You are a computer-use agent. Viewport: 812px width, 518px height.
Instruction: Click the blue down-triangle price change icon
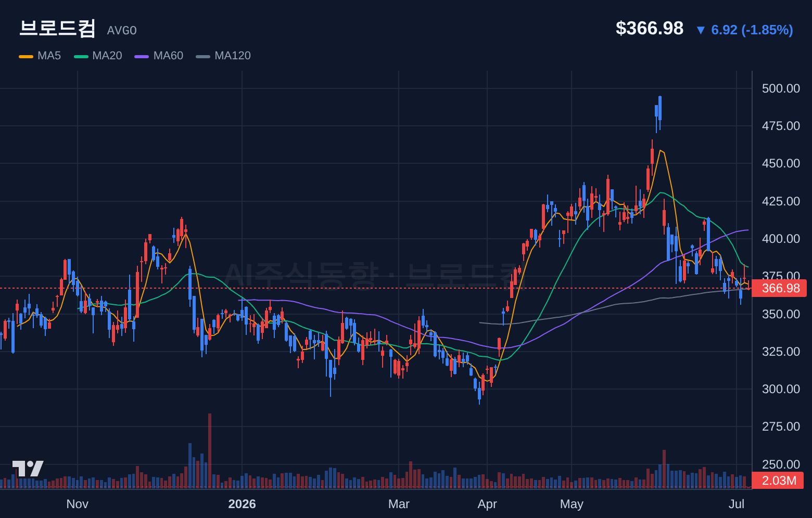point(701,30)
